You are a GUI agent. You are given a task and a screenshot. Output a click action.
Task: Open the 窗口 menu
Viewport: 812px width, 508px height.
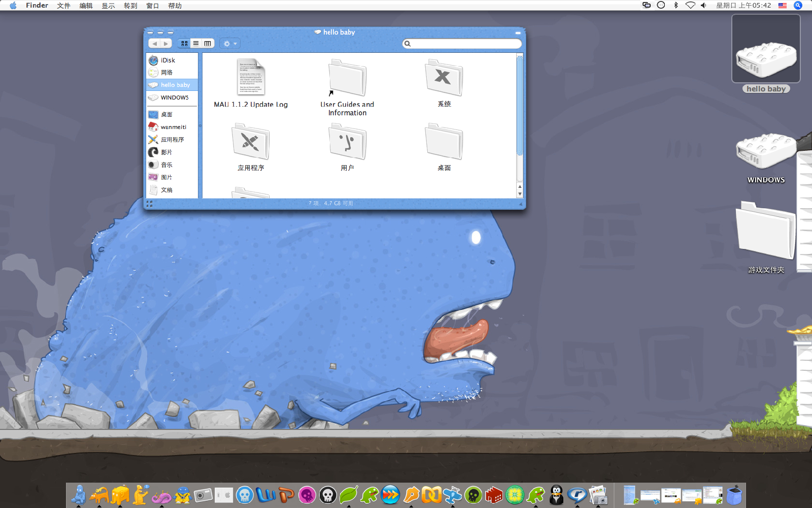click(x=153, y=6)
